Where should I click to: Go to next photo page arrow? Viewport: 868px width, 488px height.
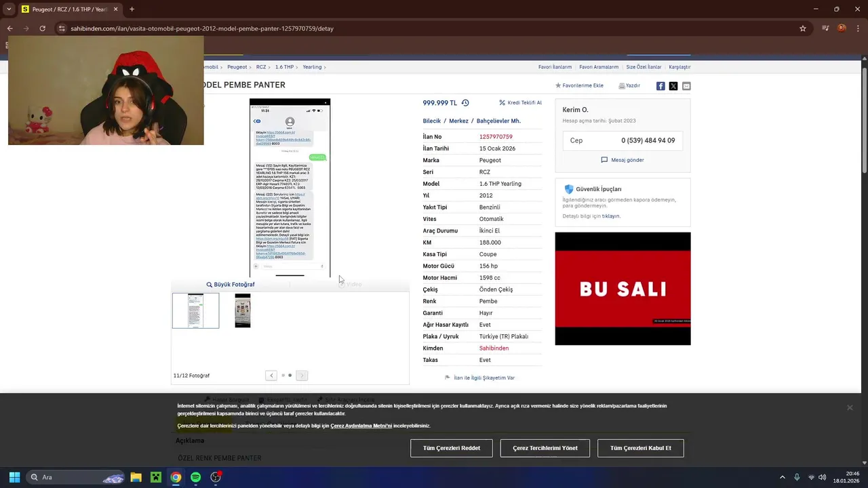[x=302, y=375]
